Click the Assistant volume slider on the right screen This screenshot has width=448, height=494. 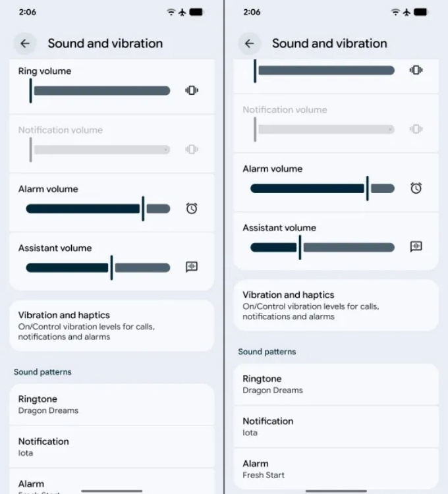(322, 247)
